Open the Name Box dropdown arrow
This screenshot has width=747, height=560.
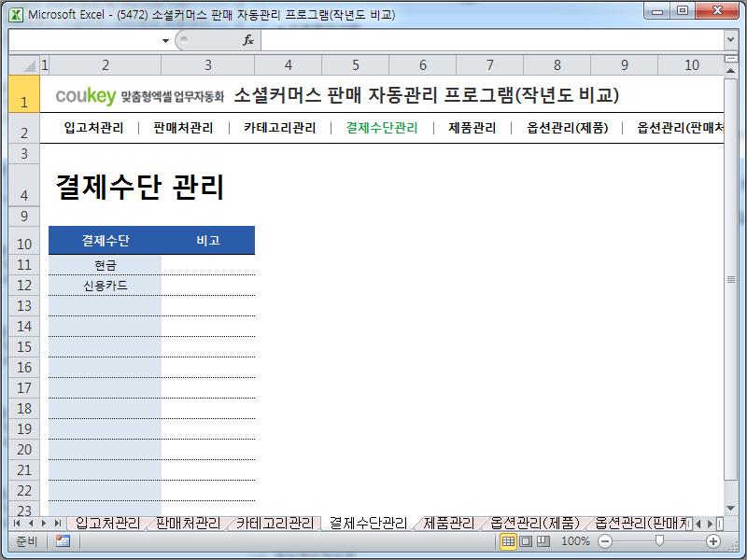coord(165,40)
